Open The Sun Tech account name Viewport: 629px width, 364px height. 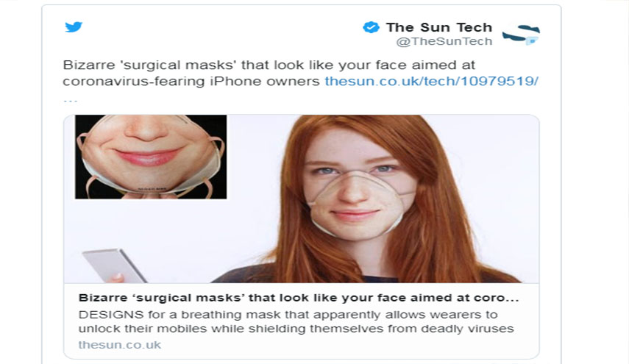click(439, 27)
